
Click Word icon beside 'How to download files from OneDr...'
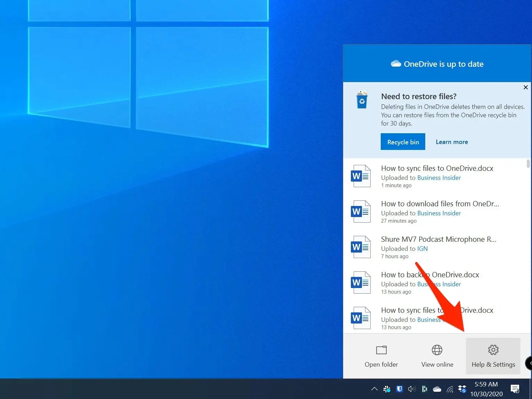tap(360, 212)
